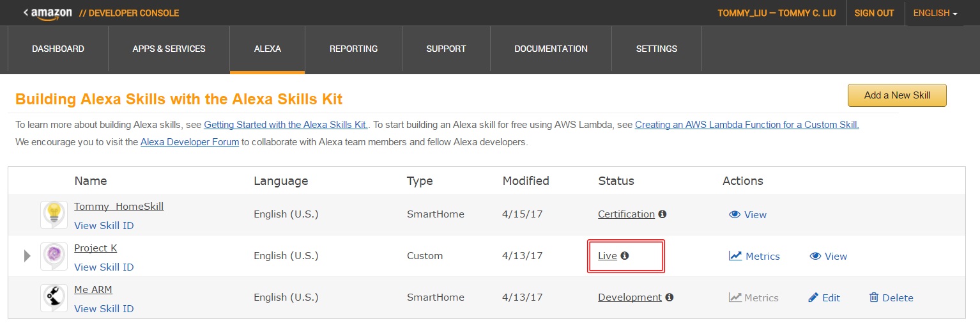The image size is (980, 325).
Task: Open the Me ARM robot arm skill icon
Action: [x=54, y=297]
